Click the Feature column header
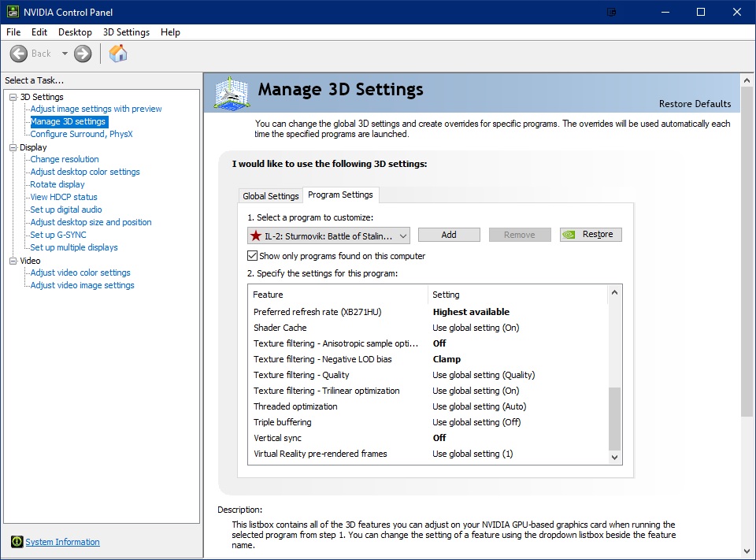This screenshot has height=560, width=756. (x=338, y=295)
